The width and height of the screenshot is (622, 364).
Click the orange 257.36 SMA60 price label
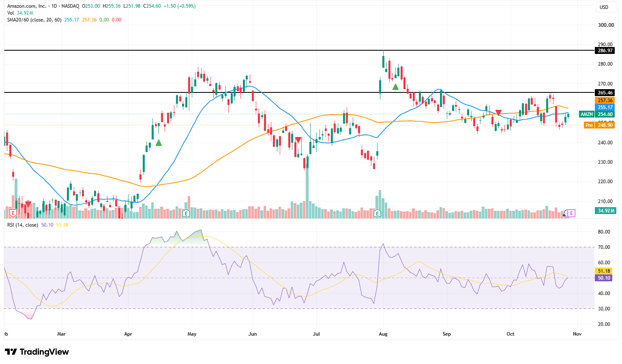click(605, 101)
